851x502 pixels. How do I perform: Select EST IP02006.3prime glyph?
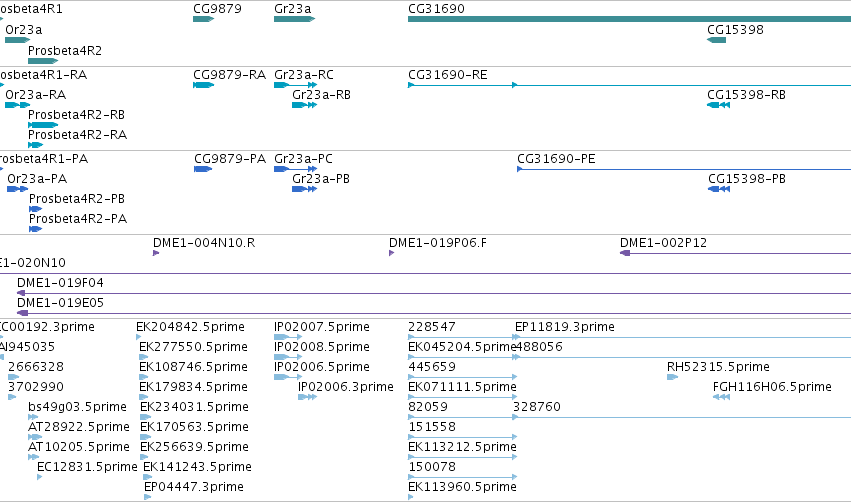point(307,397)
